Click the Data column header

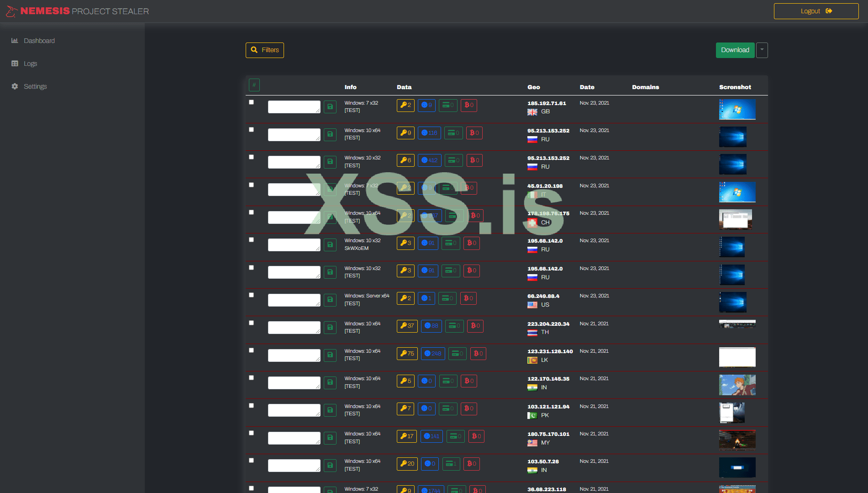(x=404, y=87)
